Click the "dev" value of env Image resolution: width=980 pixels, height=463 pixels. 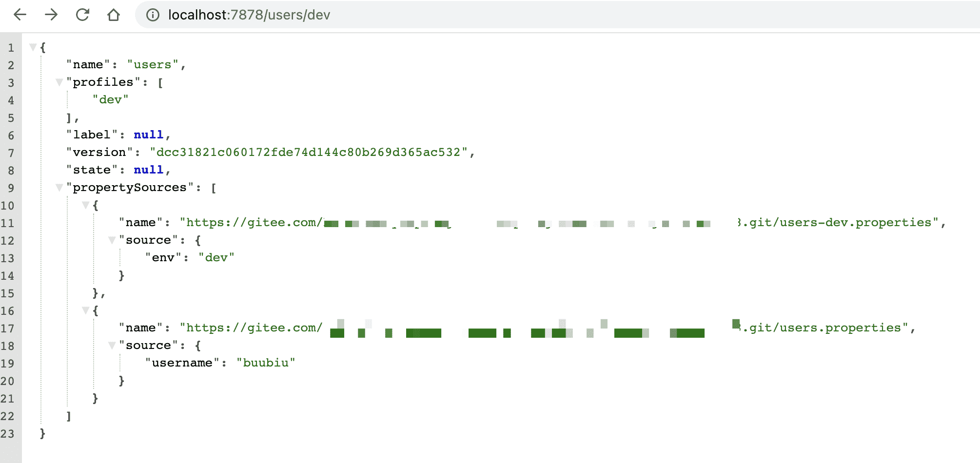[x=216, y=258]
